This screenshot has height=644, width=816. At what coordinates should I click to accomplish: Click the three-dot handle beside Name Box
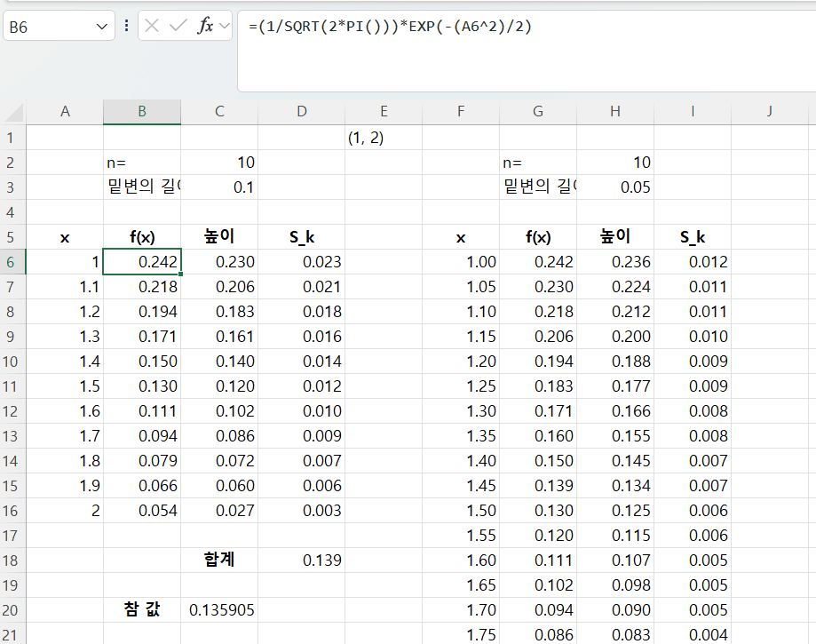pyautogui.click(x=126, y=26)
